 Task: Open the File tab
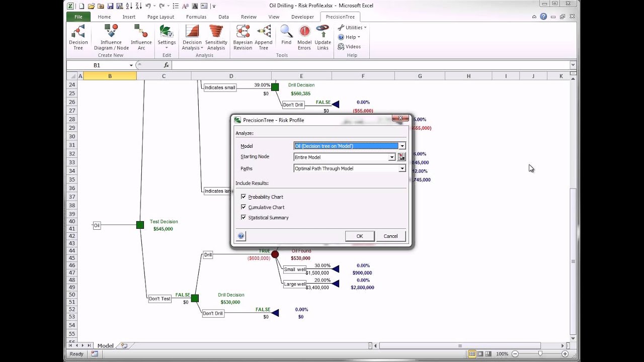[x=78, y=17]
